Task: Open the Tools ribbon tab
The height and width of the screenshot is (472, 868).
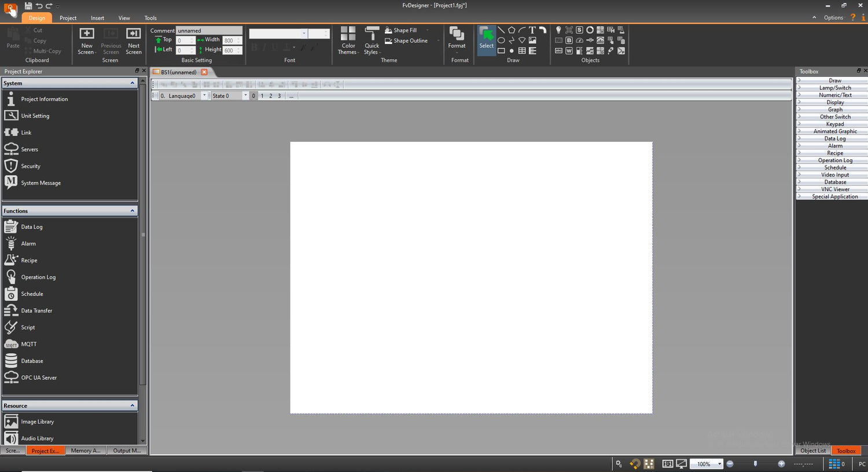Action: point(150,18)
